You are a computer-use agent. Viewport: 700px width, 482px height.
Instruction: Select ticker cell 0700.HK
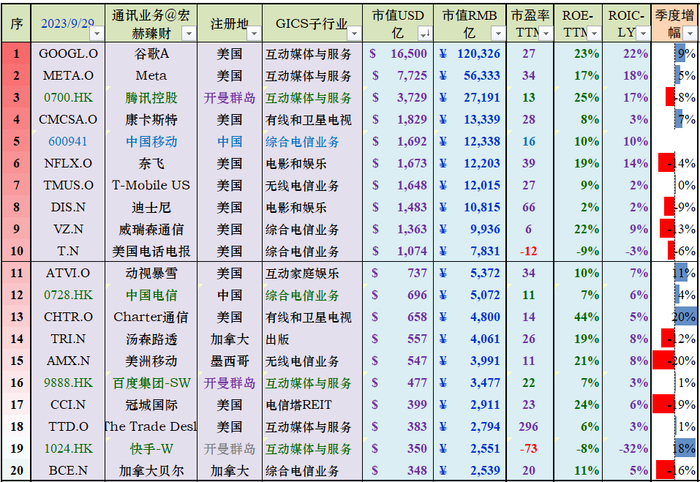point(68,97)
